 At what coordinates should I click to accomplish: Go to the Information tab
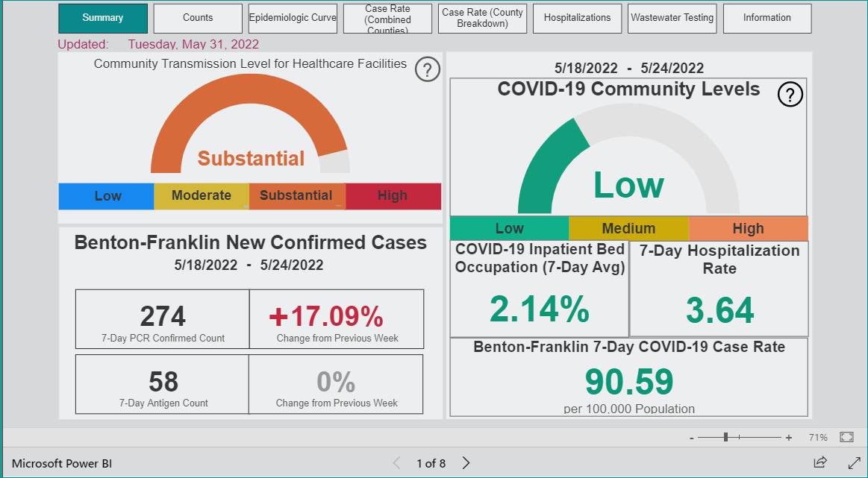tap(767, 18)
